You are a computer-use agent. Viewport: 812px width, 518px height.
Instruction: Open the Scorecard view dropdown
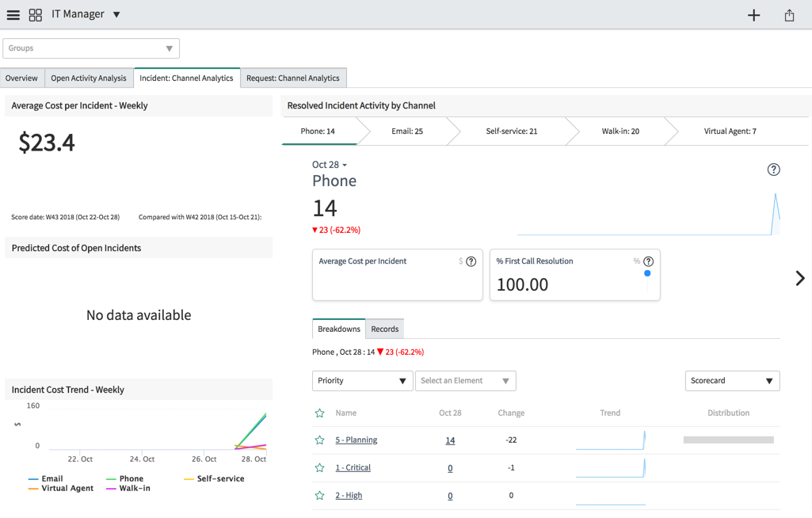[732, 381]
